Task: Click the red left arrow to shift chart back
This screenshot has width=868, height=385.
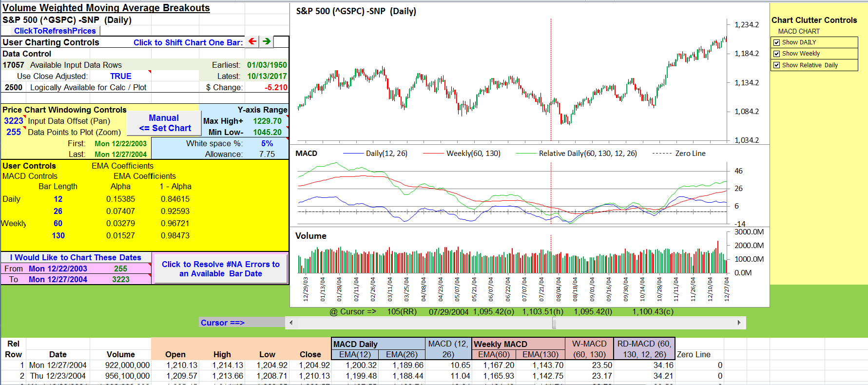Action: [x=252, y=41]
